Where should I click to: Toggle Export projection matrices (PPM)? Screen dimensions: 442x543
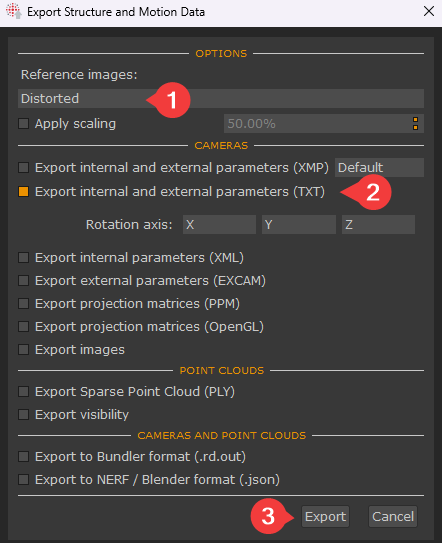[x=24, y=304]
